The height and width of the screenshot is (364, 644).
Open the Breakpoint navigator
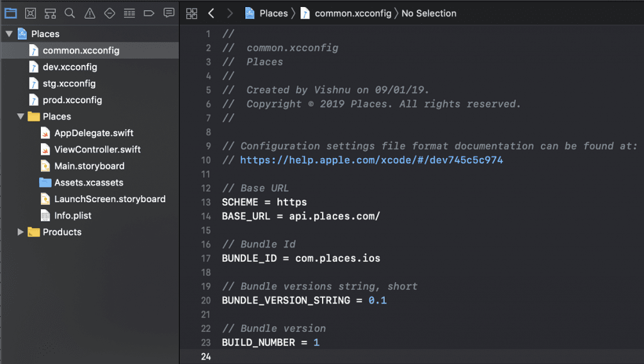(148, 13)
